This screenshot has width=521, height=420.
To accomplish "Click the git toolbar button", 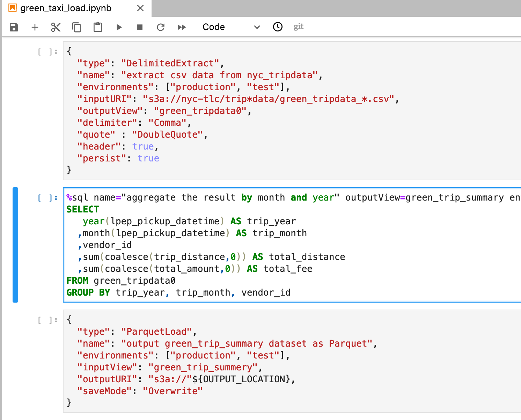I will [x=299, y=27].
